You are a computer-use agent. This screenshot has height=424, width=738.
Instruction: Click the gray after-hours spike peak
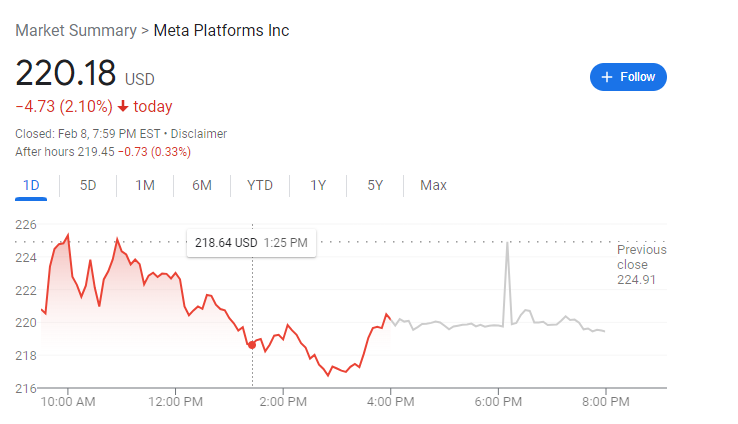tap(507, 243)
